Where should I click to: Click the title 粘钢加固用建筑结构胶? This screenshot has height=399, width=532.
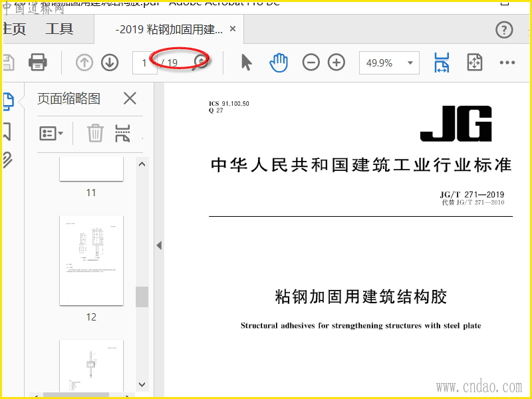tap(360, 297)
